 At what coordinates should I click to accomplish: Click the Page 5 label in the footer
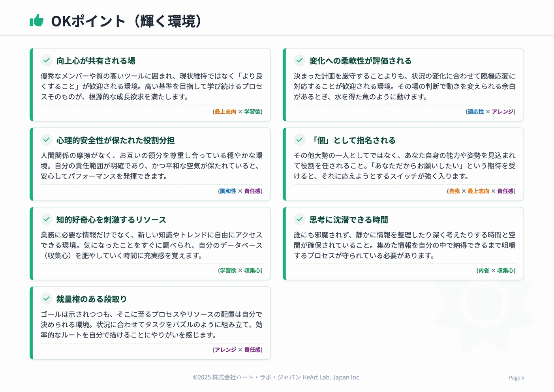pos(516,377)
